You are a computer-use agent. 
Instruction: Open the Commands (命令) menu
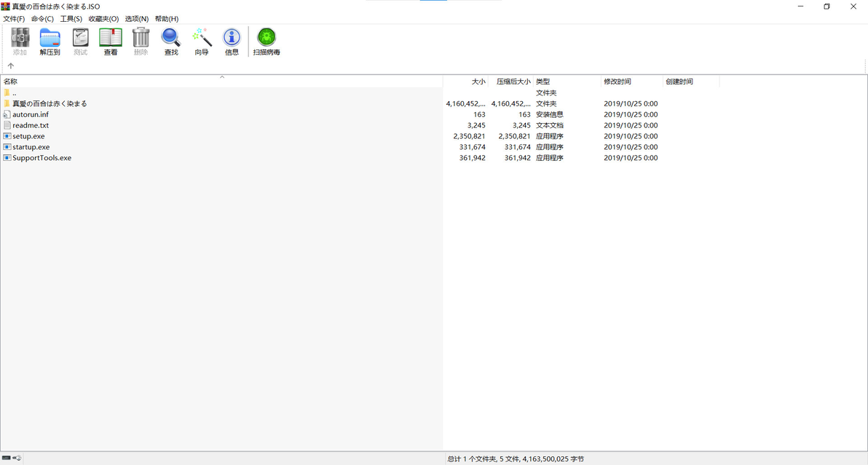coord(42,19)
